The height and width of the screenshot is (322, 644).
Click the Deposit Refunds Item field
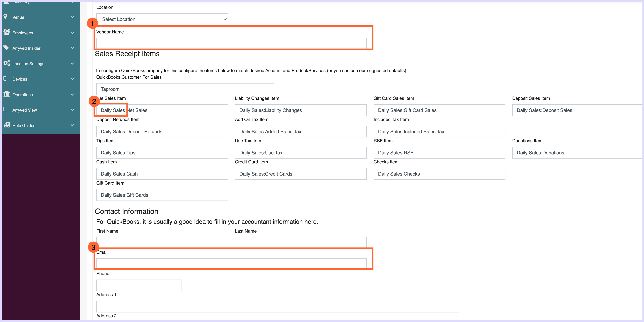162,132
